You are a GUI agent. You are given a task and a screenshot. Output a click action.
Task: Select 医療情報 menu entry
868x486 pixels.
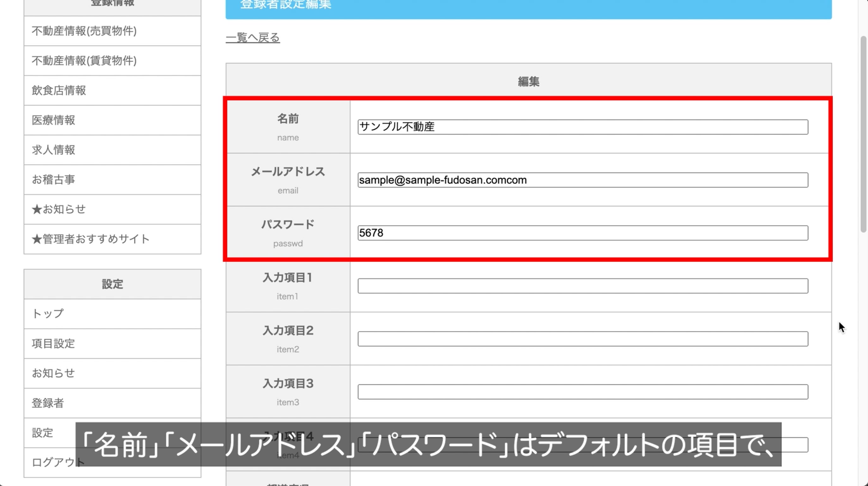click(x=112, y=120)
